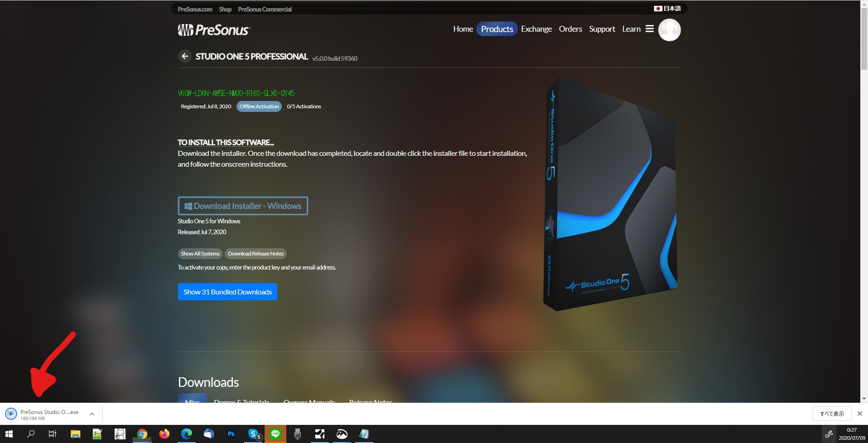Click Show 31 Bundled Downloads
Screen dimensions: 868x443
click(227, 292)
